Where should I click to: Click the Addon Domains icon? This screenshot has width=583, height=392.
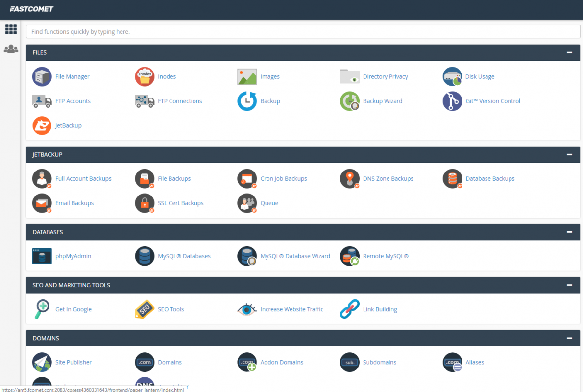point(247,362)
